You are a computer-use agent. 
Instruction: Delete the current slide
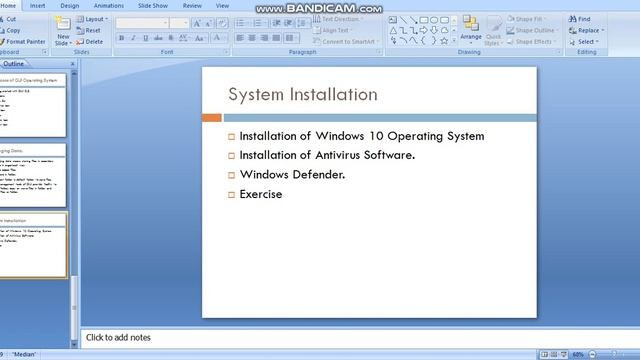tap(89, 42)
